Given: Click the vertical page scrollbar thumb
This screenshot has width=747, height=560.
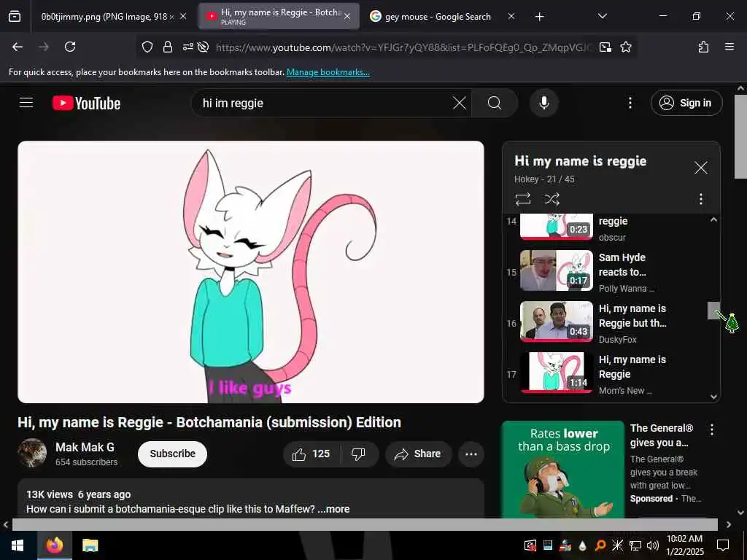Looking at the screenshot, I should coord(740,136).
